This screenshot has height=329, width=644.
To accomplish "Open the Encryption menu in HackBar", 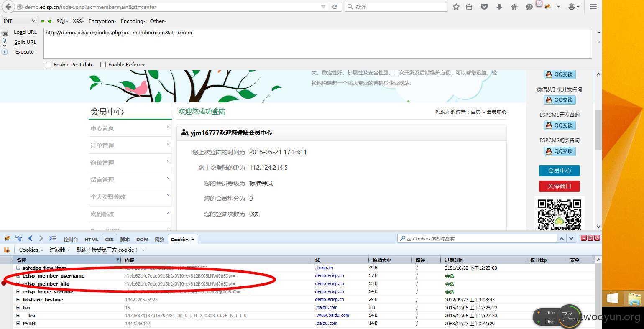I will click(x=102, y=21).
